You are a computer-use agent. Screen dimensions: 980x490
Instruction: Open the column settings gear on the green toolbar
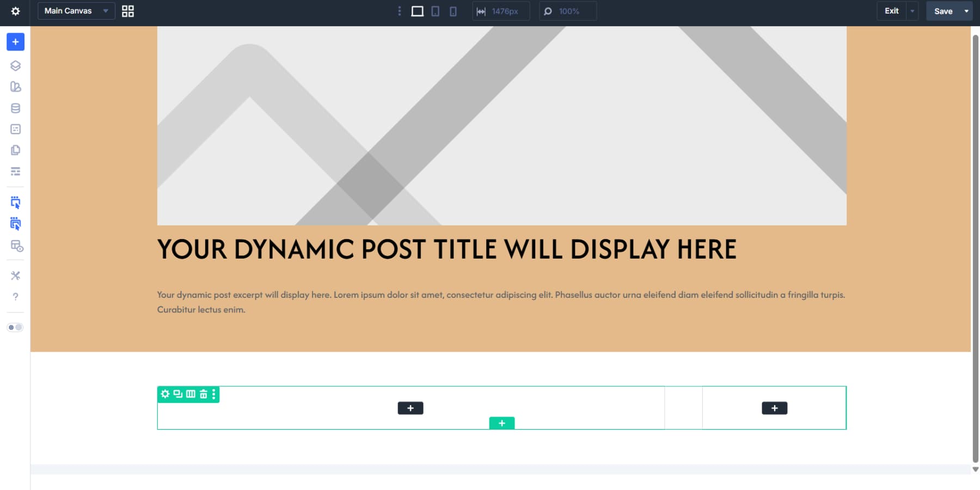coord(165,395)
